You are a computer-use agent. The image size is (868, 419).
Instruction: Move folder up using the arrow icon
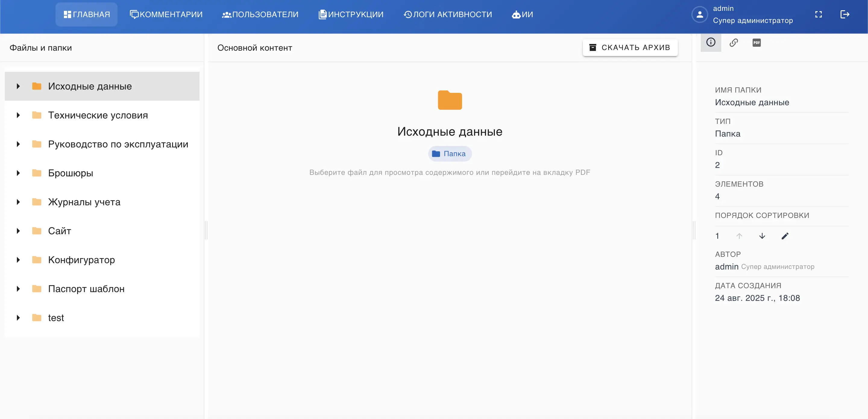pos(740,236)
